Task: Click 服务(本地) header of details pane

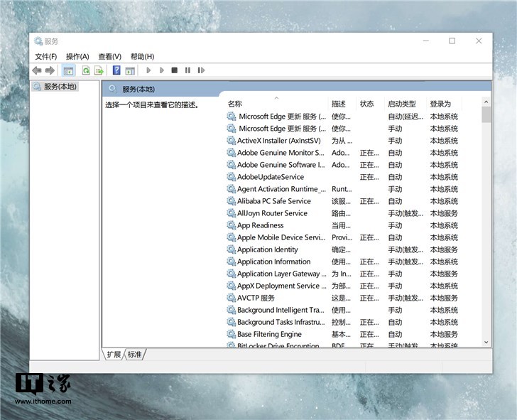Action: click(x=138, y=89)
